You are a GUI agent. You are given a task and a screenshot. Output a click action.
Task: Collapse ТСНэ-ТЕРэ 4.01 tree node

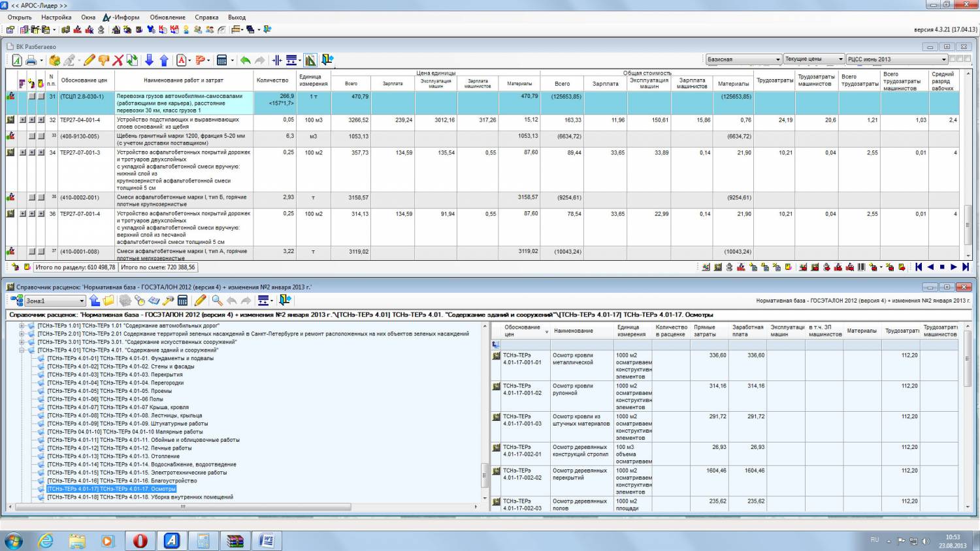click(x=22, y=350)
